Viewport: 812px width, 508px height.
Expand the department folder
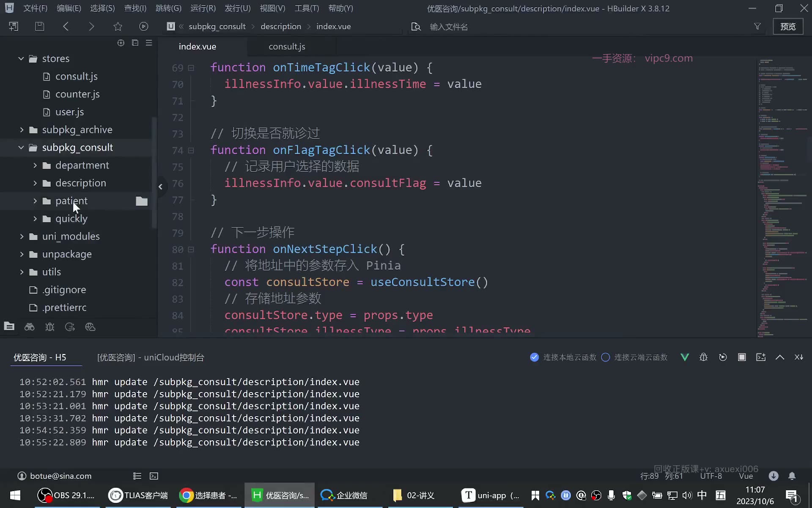(35, 165)
